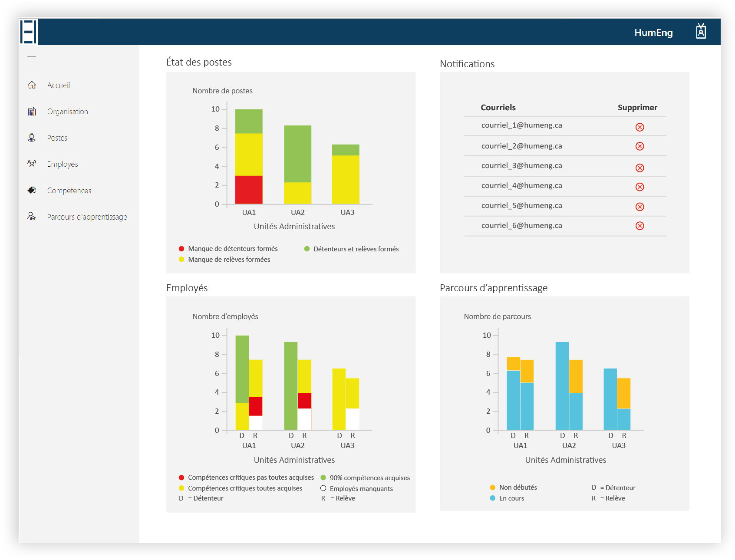Viewport: 735px width, 560px height.
Task: Click the Organisation building icon
Action: click(x=32, y=112)
